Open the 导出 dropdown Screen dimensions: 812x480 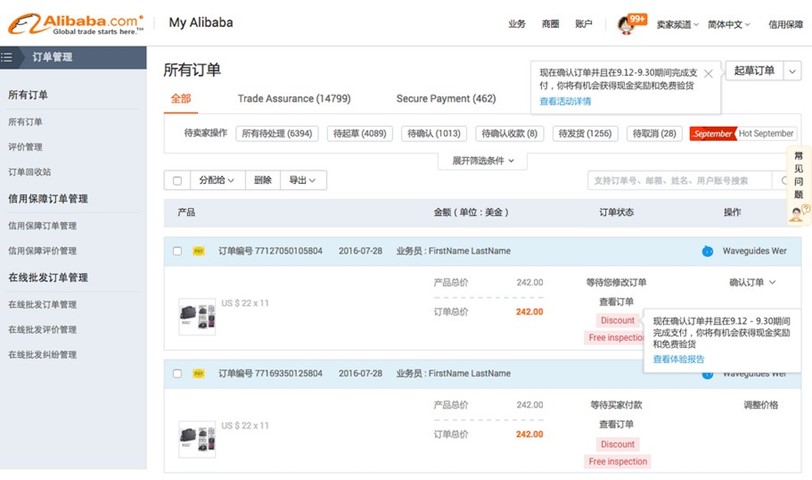click(x=303, y=180)
